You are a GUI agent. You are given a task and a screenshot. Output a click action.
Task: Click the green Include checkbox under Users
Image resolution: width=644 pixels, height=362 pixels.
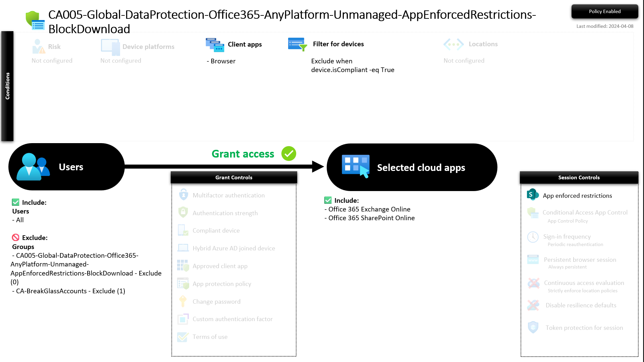click(15, 202)
